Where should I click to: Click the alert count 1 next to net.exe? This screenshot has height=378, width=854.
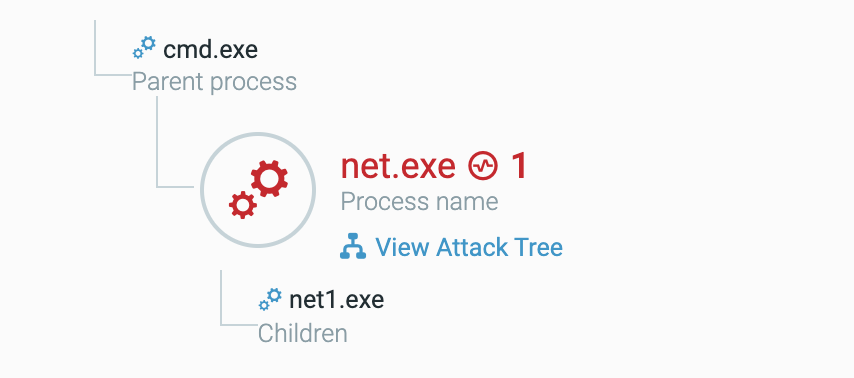coord(519,166)
